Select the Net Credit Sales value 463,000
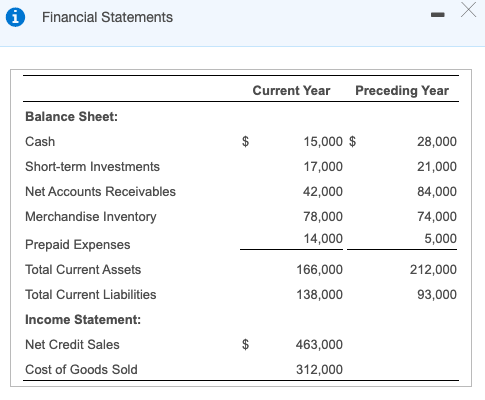This screenshot has width=485, height=400. coord(319,345)
